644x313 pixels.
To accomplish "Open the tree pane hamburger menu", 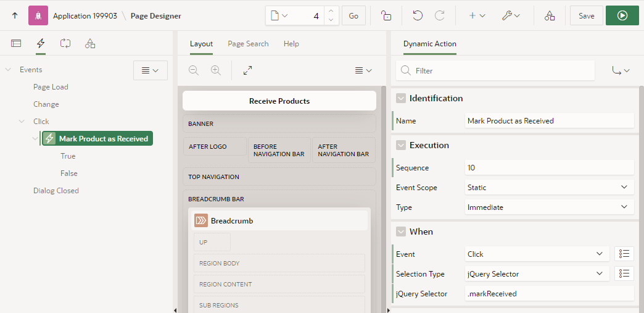I will click(151, 70).
